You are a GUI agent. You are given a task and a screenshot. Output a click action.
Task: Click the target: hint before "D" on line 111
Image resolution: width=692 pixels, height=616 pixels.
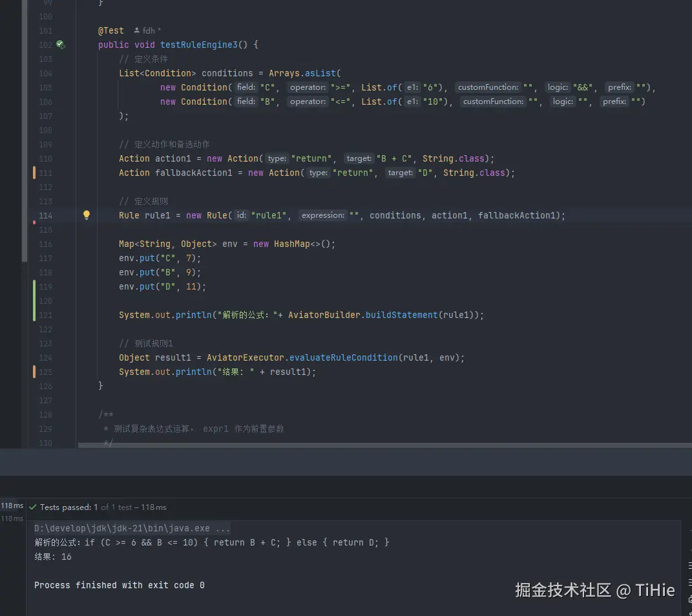[x=401, y=173]
